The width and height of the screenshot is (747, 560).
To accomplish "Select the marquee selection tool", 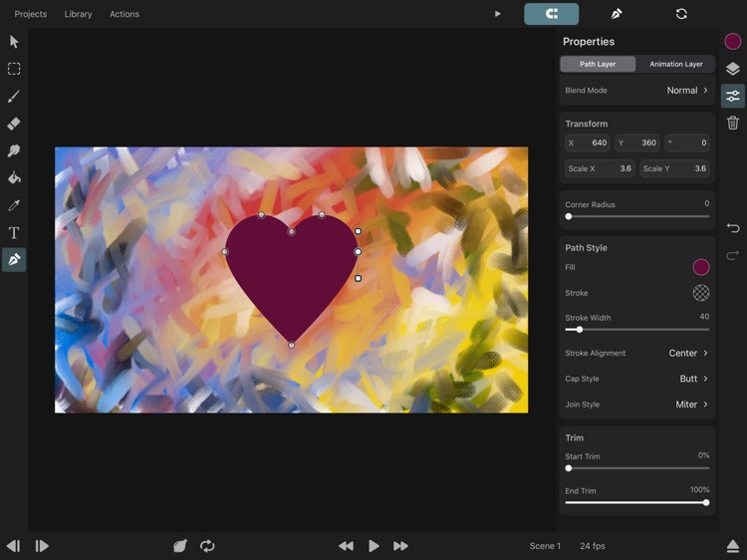I will [x=14, y=69].
